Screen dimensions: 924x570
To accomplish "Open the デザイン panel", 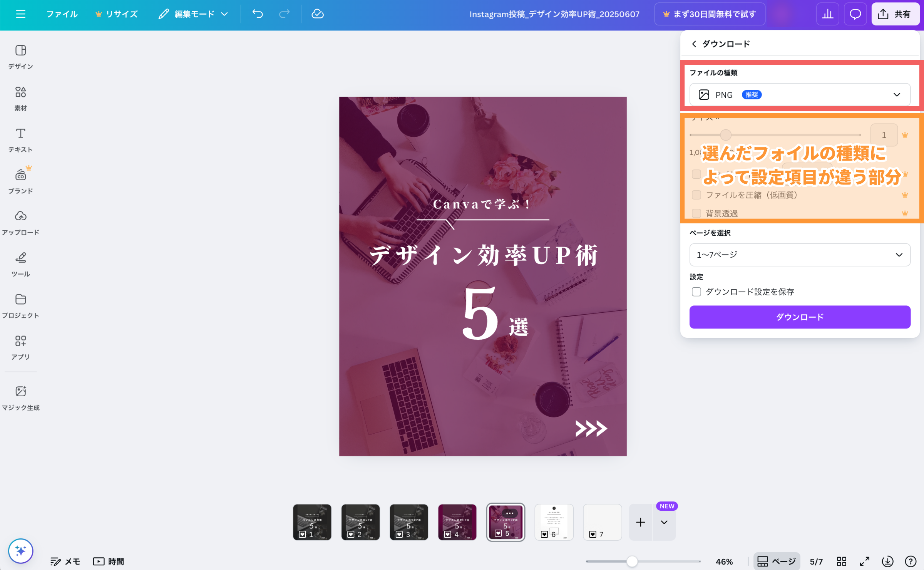I will [21, 57].
